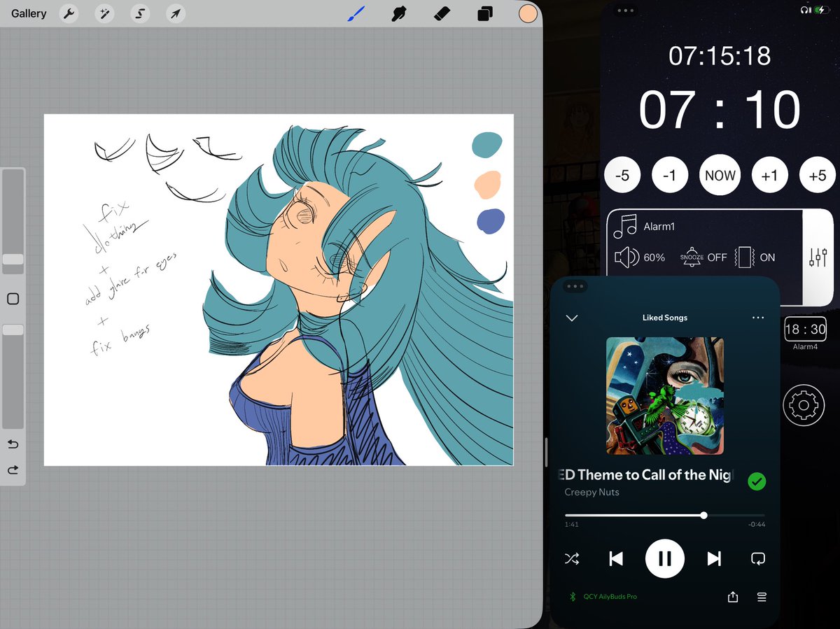Screen dimensions: 840x629
Task: Open the alarm equalizer sliders settings
Action: [x=818, y=257]
